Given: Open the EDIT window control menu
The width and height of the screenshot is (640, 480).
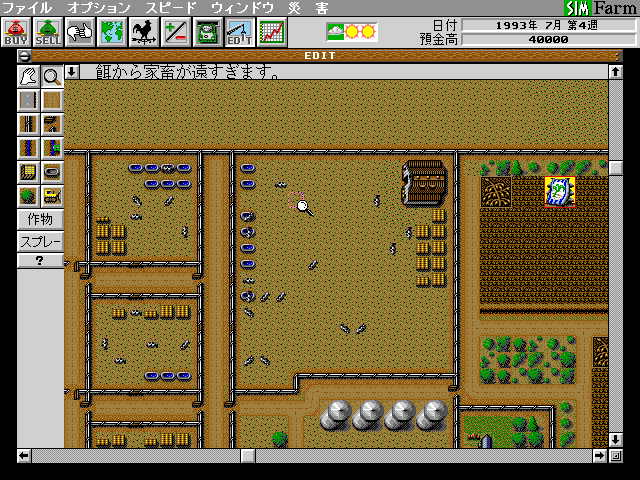Looking at the screenshot, I should coord(24,56).
